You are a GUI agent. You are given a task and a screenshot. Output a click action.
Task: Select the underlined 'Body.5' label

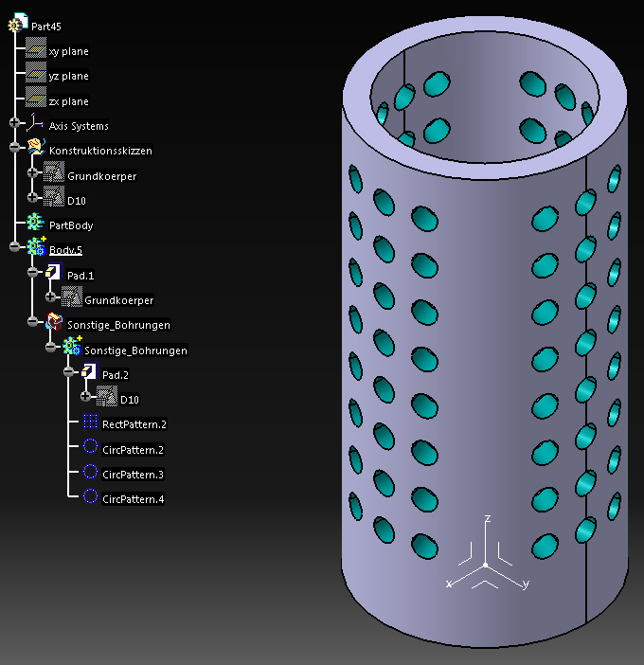(65, 250)
